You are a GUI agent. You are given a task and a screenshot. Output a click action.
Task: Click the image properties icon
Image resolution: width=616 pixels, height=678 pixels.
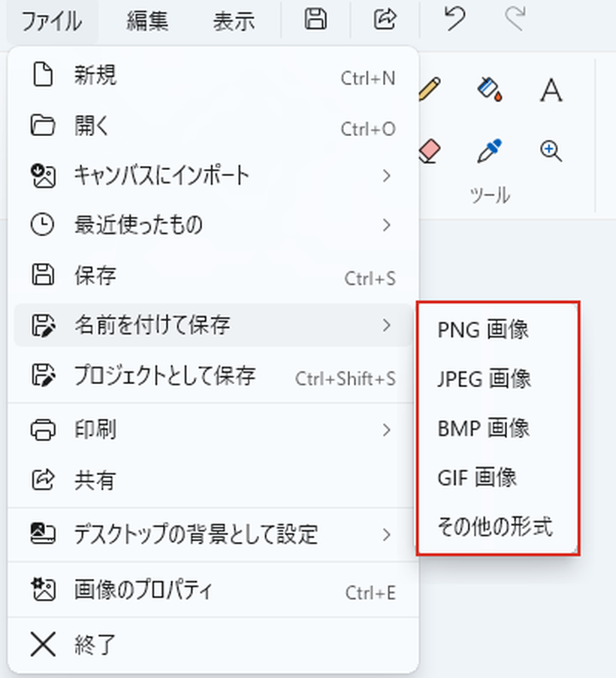(x=43, y=589)
